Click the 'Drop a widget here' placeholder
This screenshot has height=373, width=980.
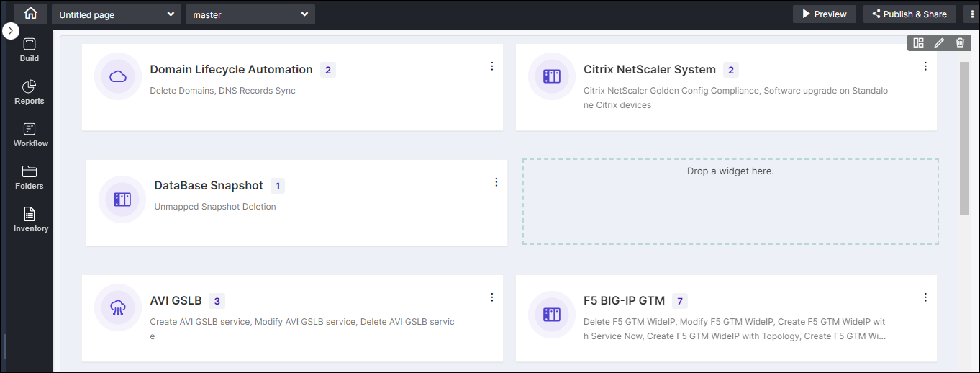click(x=730, y=202)
